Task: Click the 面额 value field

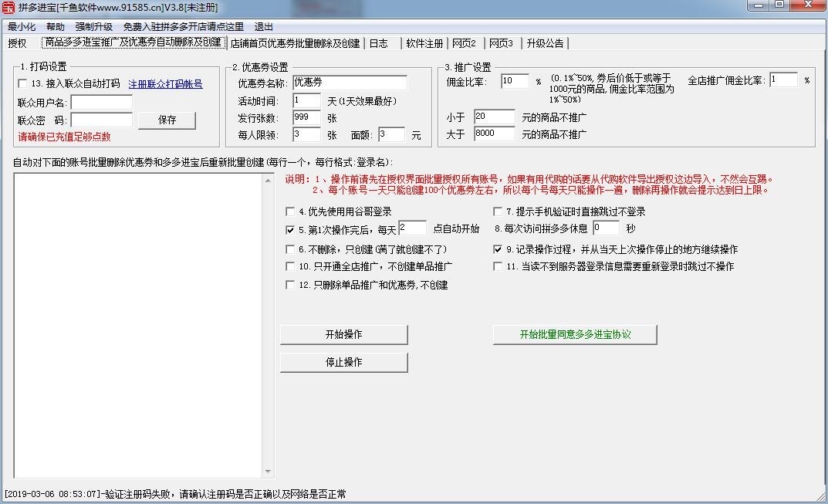Action: click(391, 134)
